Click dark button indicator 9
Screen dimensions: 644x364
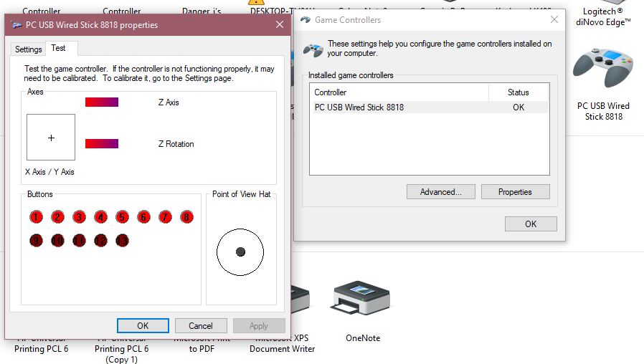[36, 240]
